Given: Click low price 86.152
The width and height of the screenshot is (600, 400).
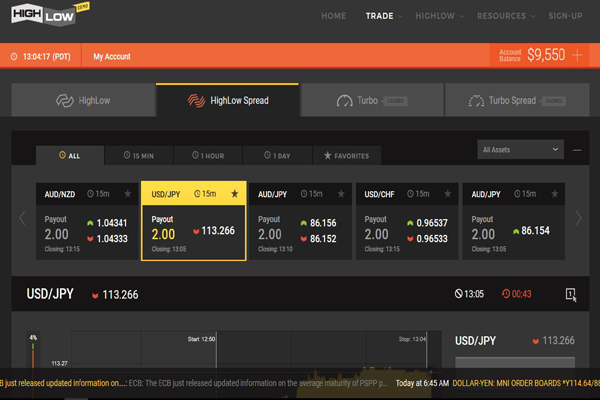Looking at the screenshot, I should click(318, 238).
